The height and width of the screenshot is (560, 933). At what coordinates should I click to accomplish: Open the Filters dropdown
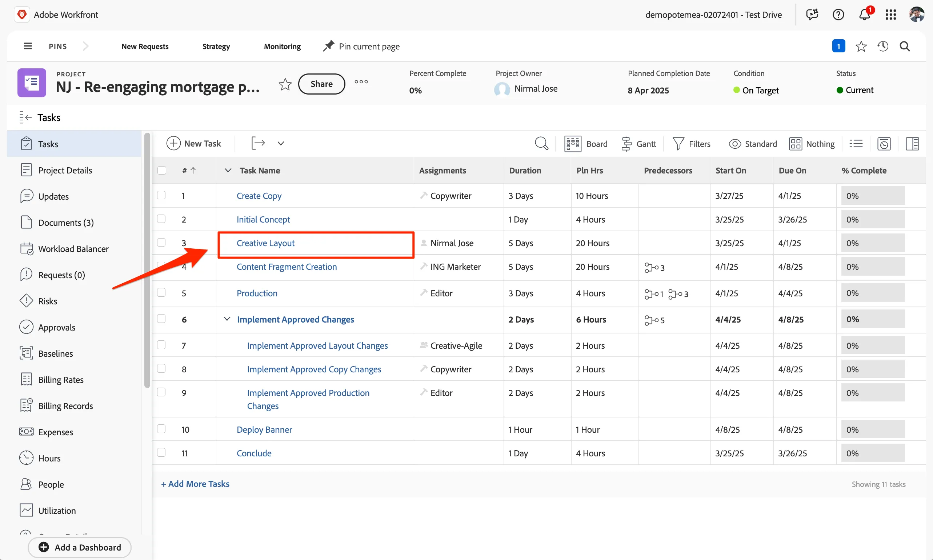click(x=692, y=144)
